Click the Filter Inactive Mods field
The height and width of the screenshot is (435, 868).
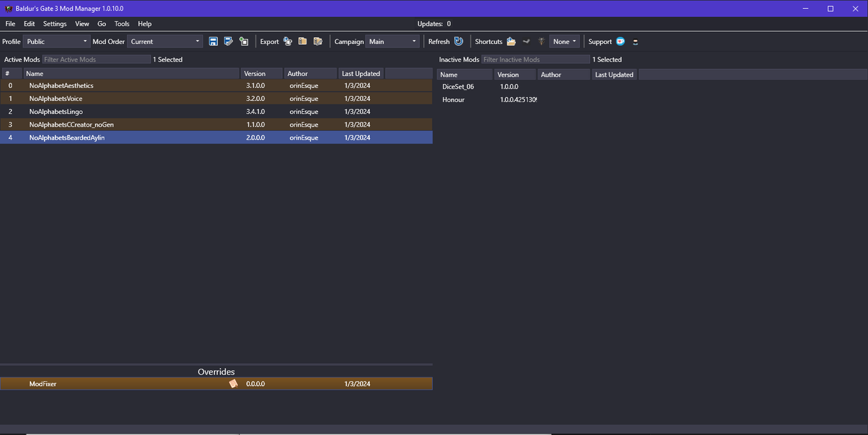pos(536,60)
